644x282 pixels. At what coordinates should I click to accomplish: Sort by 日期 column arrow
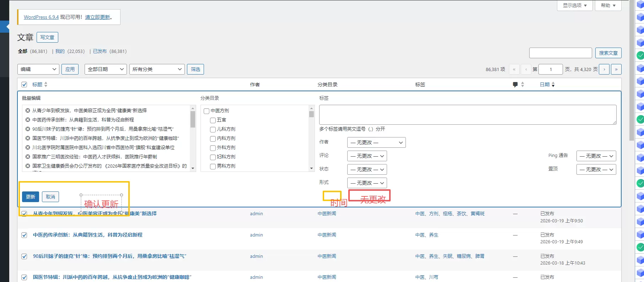(553, 85)
